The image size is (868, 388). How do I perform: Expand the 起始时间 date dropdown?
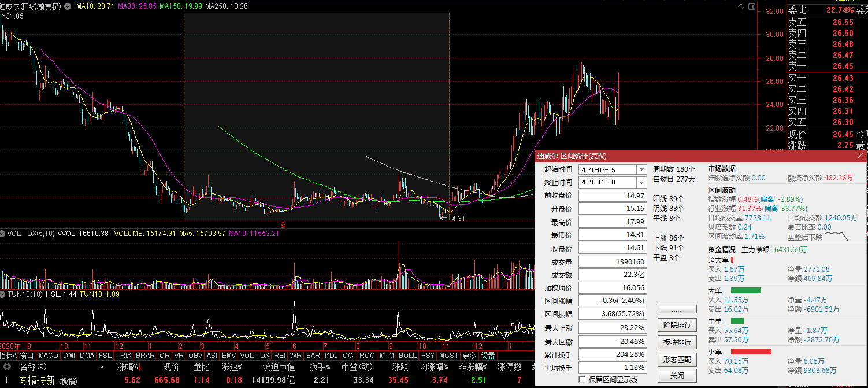641,169
